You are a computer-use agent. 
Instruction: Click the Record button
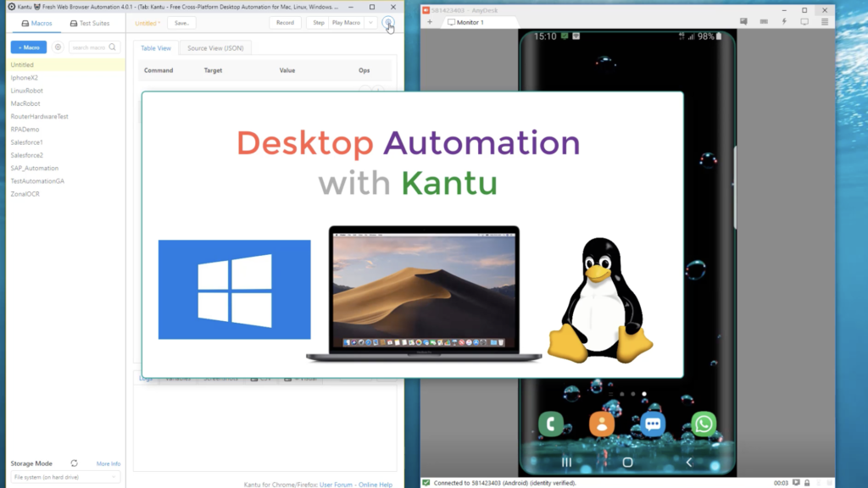285,23
